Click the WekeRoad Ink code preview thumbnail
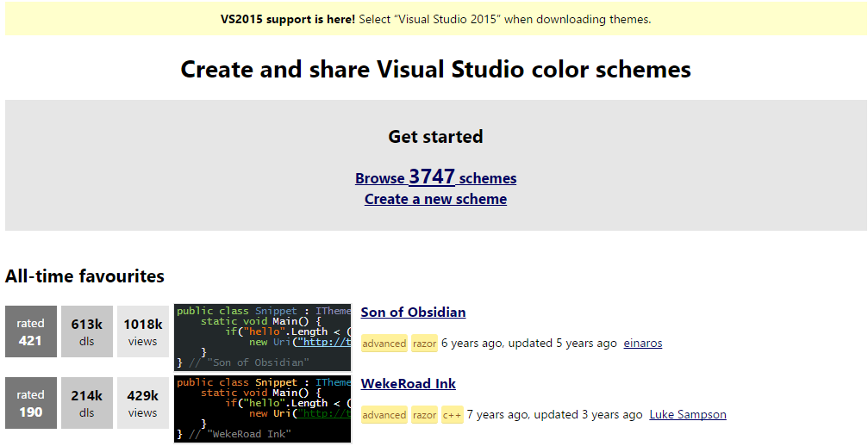The width and height of the screenshot is (868, 446). pos(262,408)
